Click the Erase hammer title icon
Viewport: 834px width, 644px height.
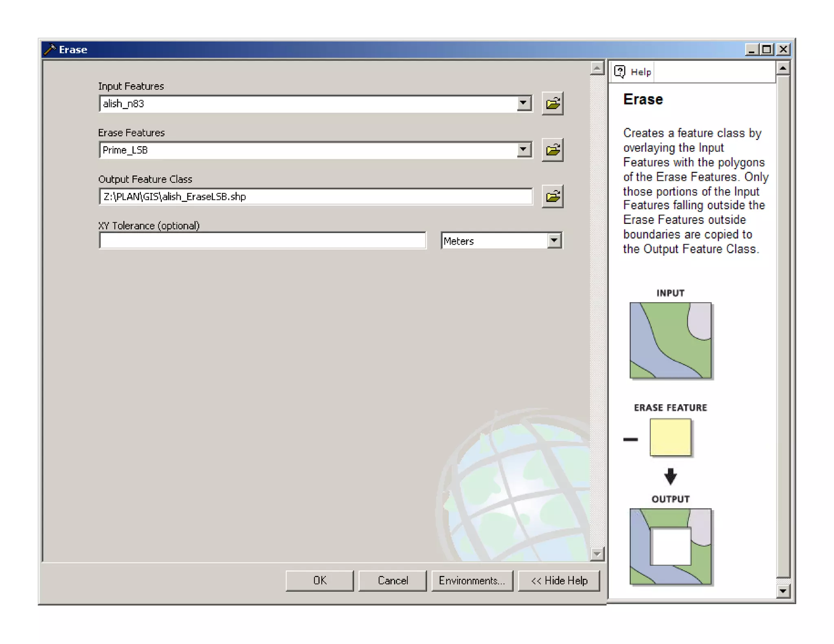pyautogui.click(x=50, y=49)
